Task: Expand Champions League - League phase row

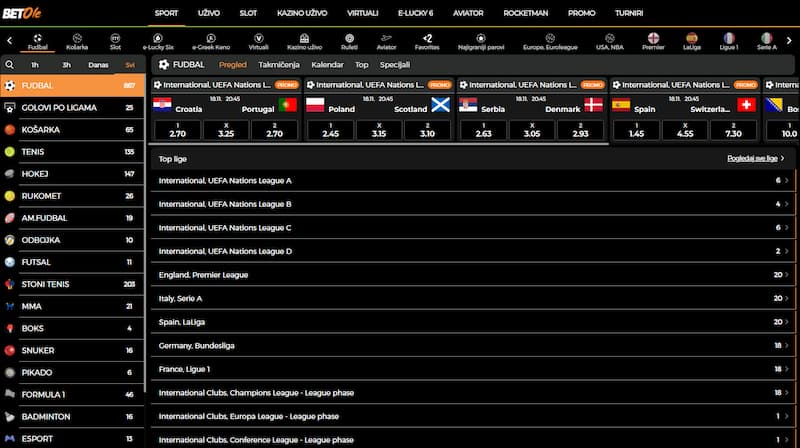Action: pos(473,392)
